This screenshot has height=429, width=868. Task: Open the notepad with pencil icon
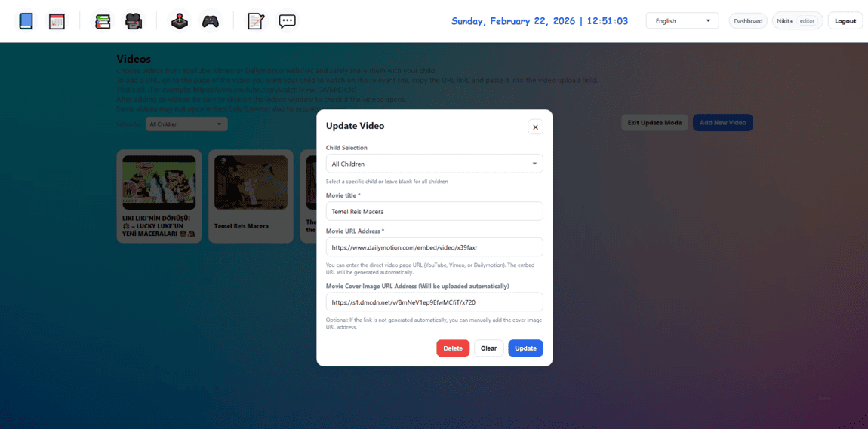256,21
